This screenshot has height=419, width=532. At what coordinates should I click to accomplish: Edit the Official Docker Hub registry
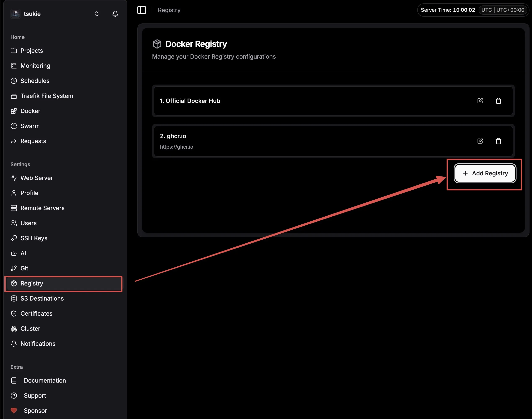pos(480,101)
